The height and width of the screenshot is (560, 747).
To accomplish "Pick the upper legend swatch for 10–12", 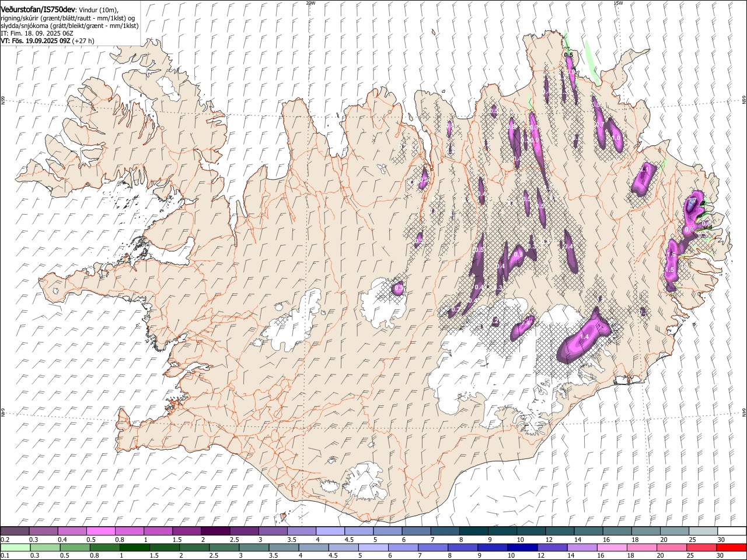I will click(x=530, y=531).
